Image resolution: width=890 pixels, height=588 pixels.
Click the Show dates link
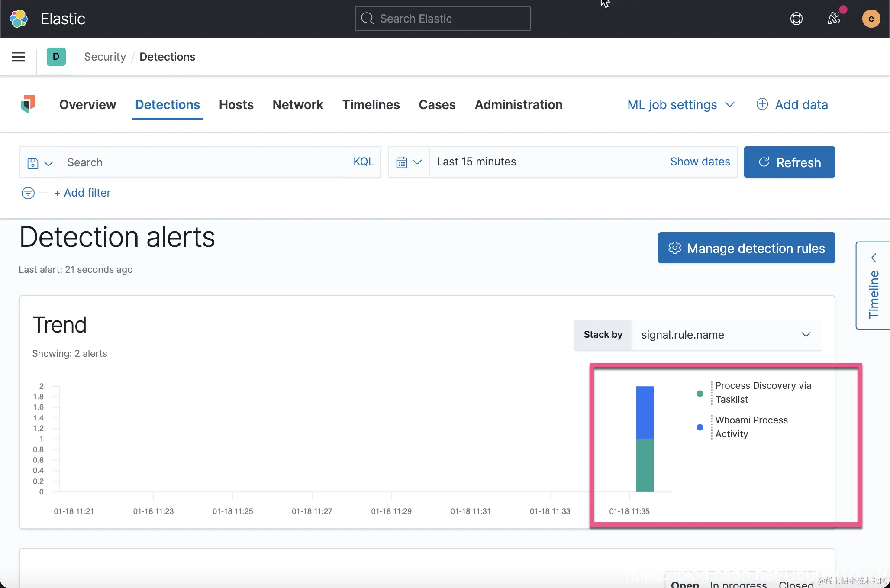point(700,162)
